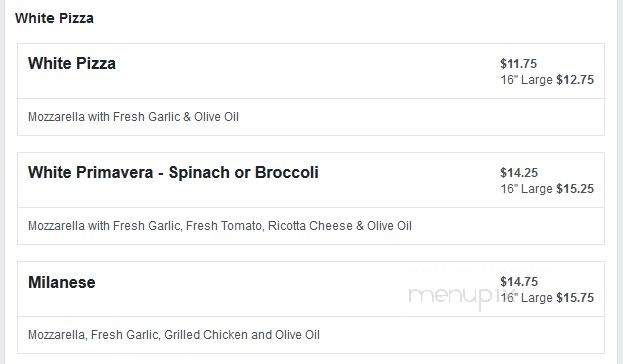Viewport: 623px width, 364px height.
Task: Choose the 16" Large $15.75 option
Action: 547,298
